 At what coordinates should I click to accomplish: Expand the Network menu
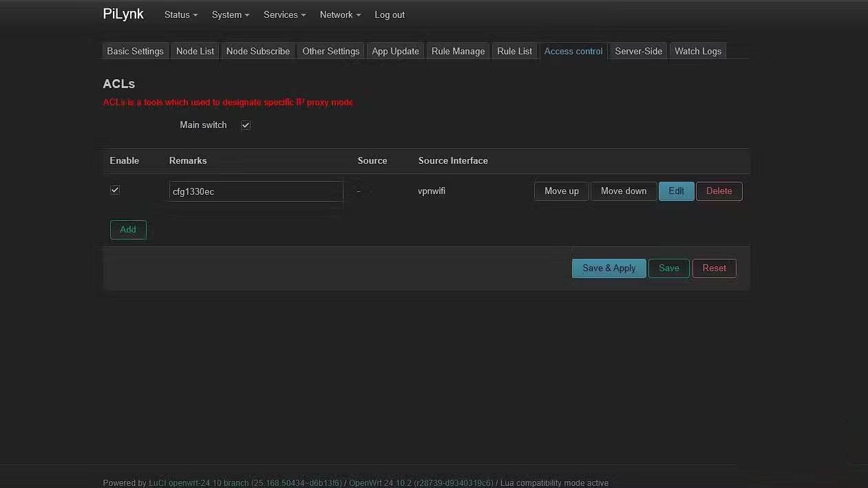click(x=339, y=14)
